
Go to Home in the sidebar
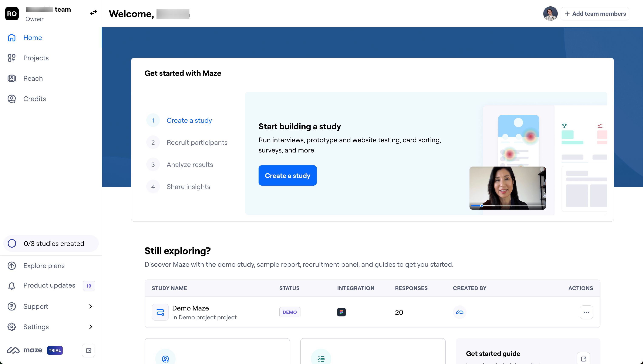pyautogui.click(x=51, y=38)
